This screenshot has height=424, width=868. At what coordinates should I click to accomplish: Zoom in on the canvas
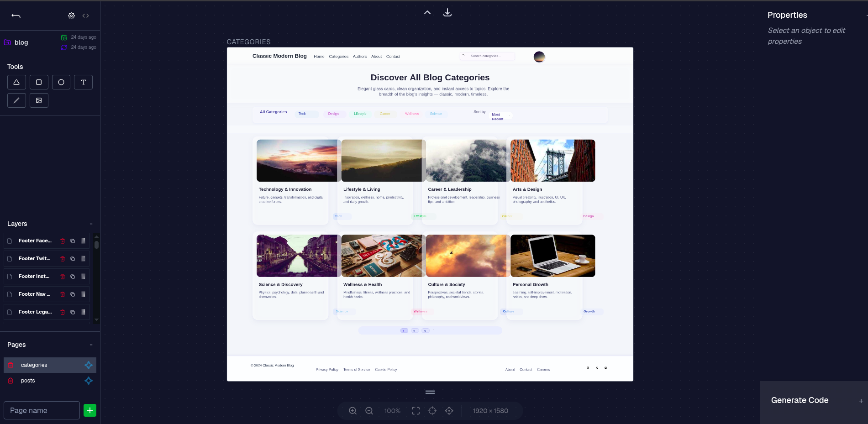click(353, 411)
